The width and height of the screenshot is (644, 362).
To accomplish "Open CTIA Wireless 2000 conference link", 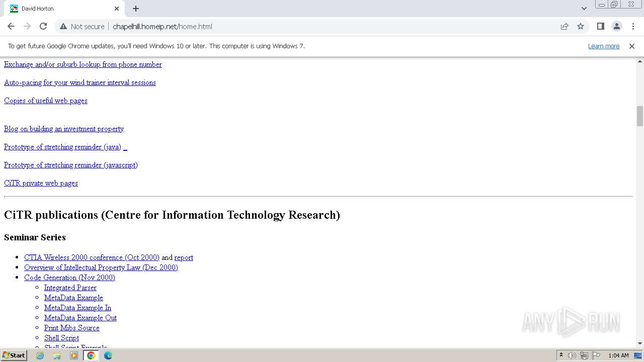I will click(x=92, y=257).
